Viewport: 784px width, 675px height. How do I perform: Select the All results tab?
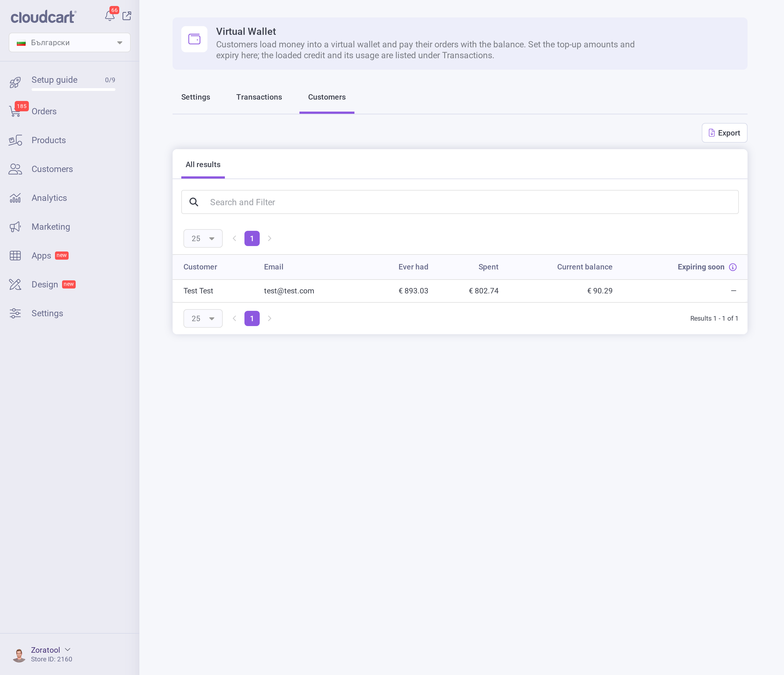pyautogui.click(x=203, y=165)
